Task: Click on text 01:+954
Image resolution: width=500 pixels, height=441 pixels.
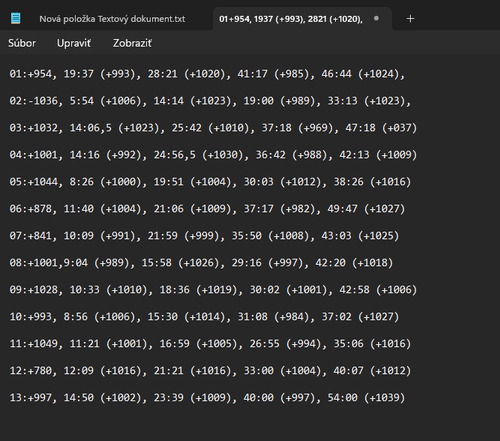Action: point(31,74)
